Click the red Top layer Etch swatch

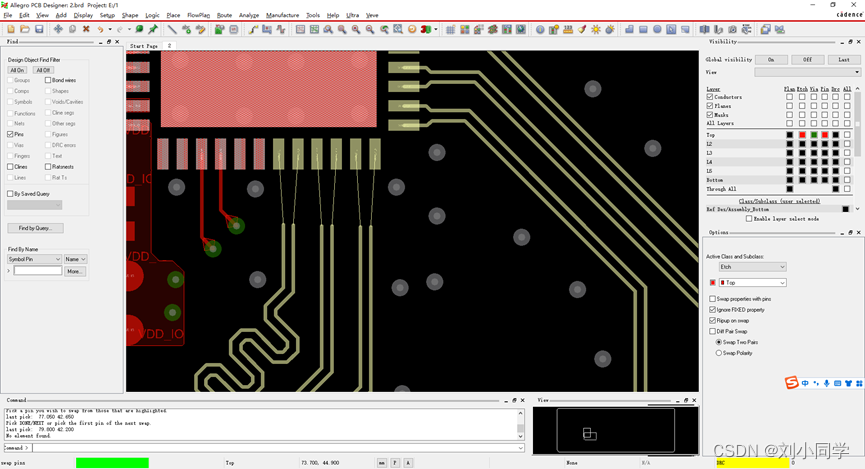(802, 135)
